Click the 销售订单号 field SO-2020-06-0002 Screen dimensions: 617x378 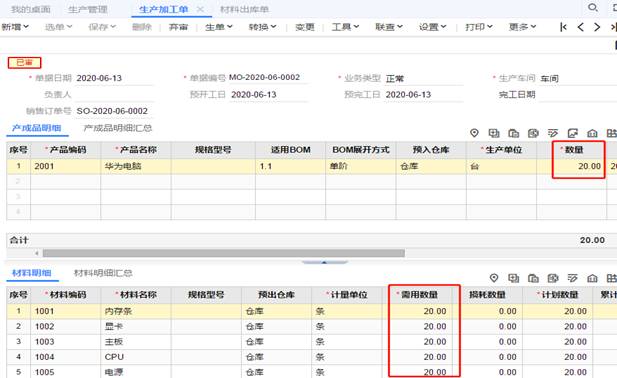(x=115, y=111)
